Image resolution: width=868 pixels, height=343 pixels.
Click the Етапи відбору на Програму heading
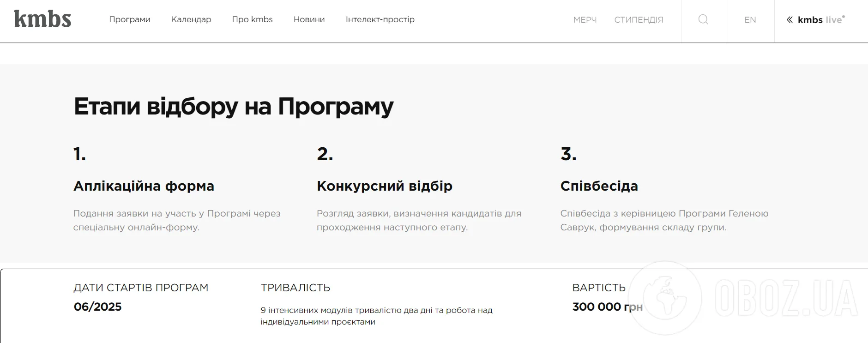[x=234, y=107]
